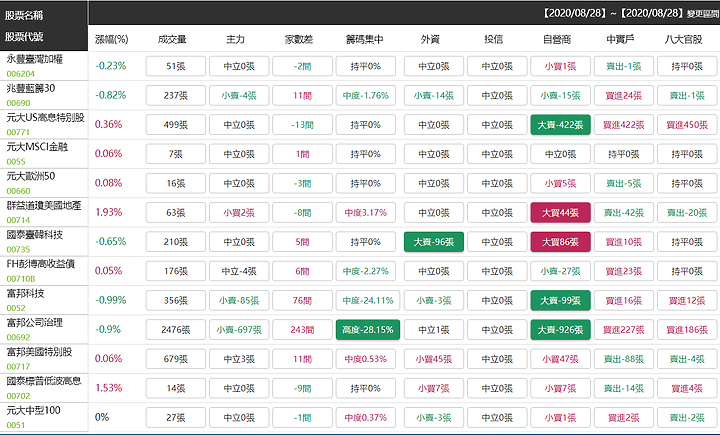Click the 76間 cell
Screen dimensions: 720x435
coord(302,300)
